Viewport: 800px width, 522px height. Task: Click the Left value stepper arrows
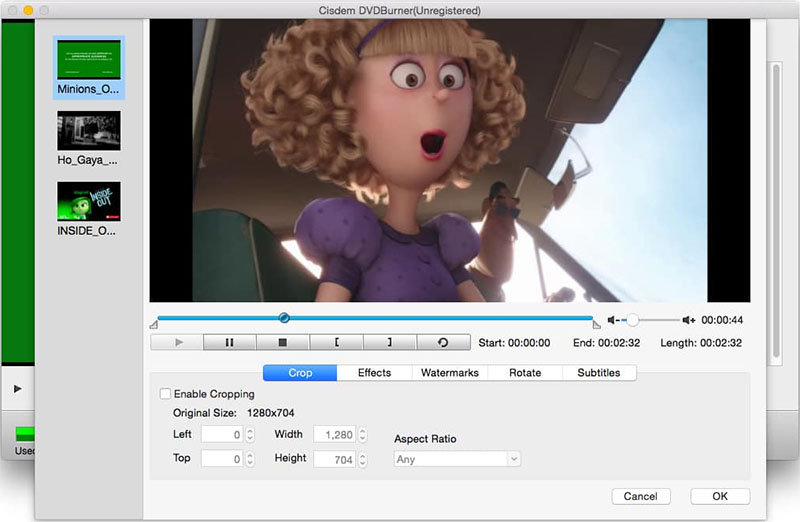[250, 435]
